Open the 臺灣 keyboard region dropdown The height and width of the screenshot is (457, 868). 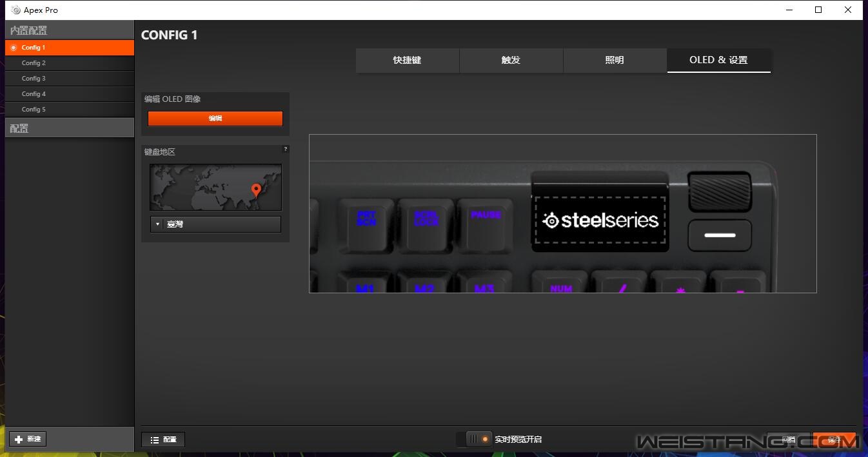point(215,224)
